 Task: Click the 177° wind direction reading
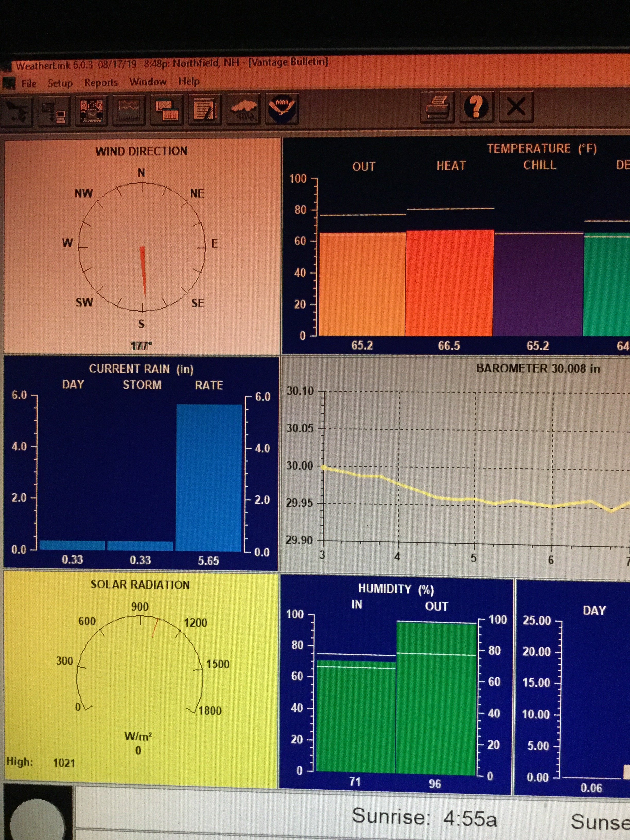coord(141,346)
